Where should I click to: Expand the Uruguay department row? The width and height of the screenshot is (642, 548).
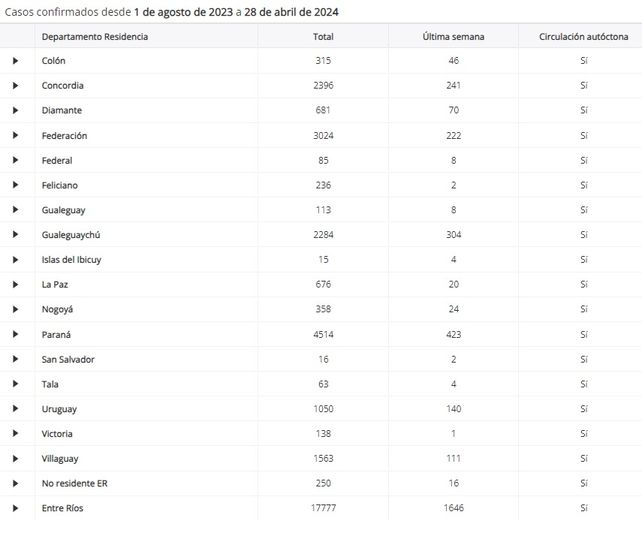(15, 409)
